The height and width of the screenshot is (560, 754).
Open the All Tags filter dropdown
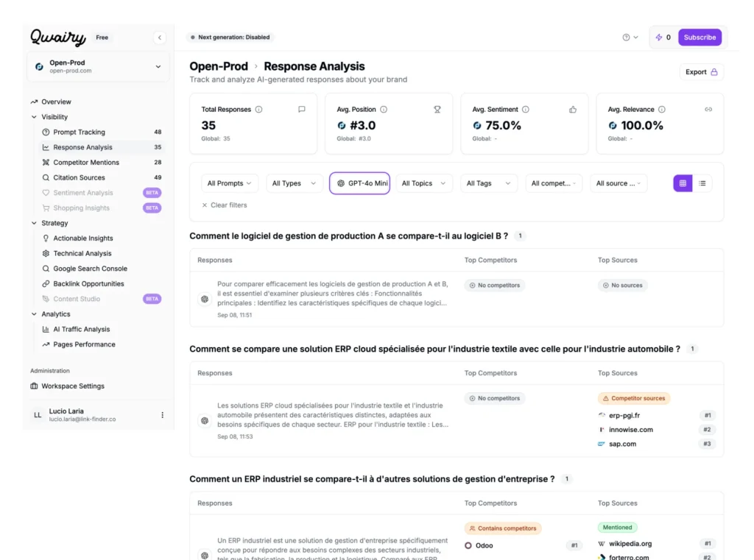coord(489,183)
